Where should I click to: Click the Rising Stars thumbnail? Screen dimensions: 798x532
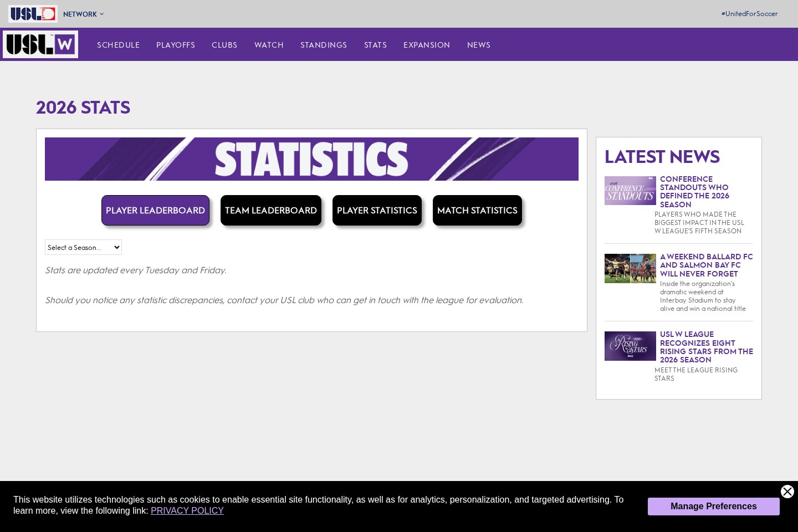(x=630, y=346)
